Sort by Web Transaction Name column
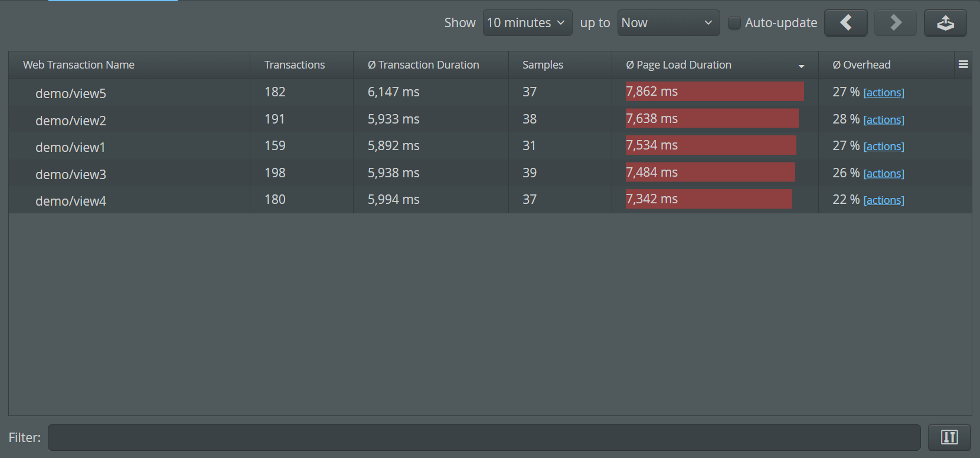 point(79,65)
